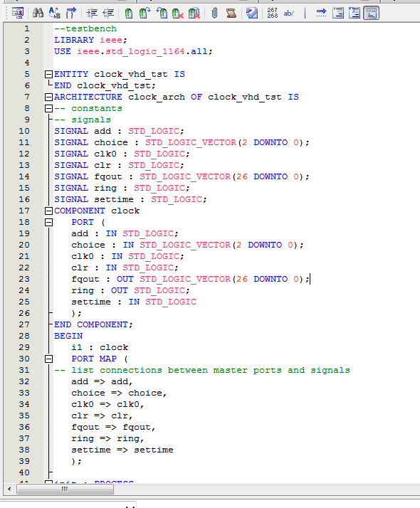Click the bookmark icon with one red X

coord(177,13)
